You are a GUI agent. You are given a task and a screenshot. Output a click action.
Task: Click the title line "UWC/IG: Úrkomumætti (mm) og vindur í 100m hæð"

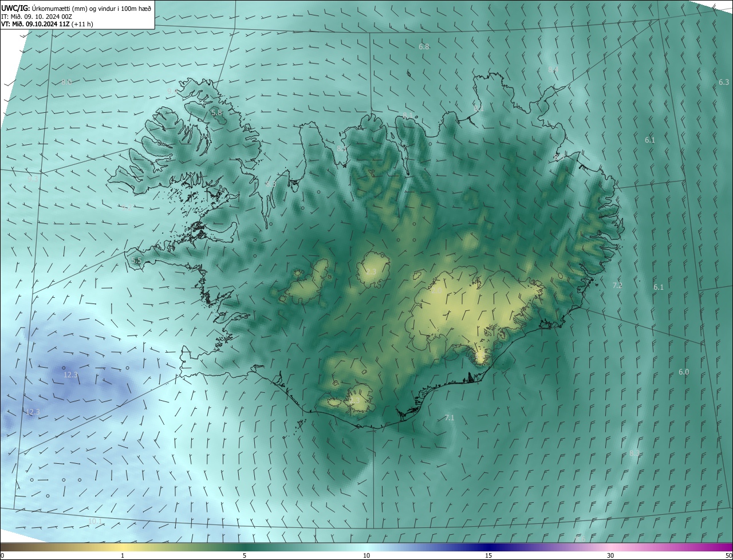tap(76, 7)
